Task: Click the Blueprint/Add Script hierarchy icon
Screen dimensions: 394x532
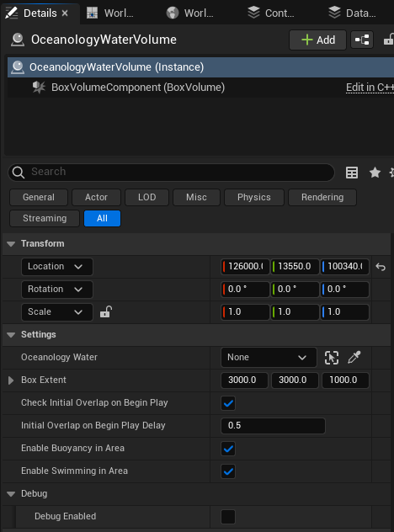Action: pyautogui.click(x=362, y=40)
